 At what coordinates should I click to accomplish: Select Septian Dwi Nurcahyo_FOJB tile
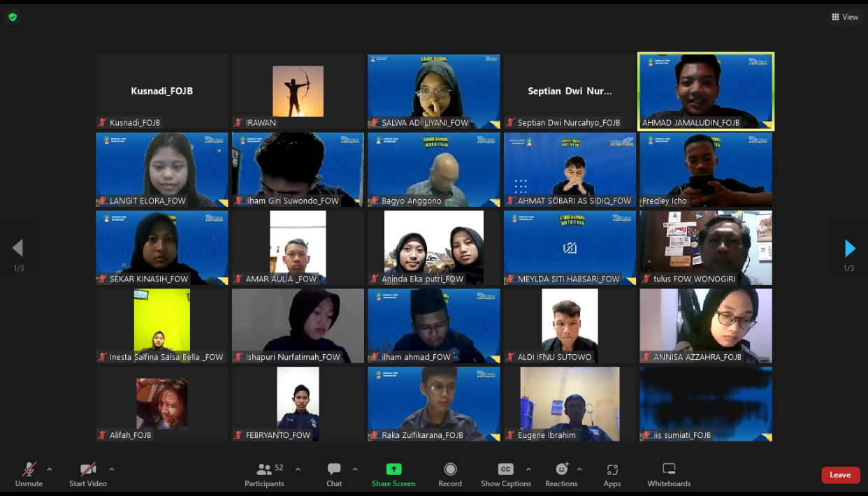(x=570, y=92)
